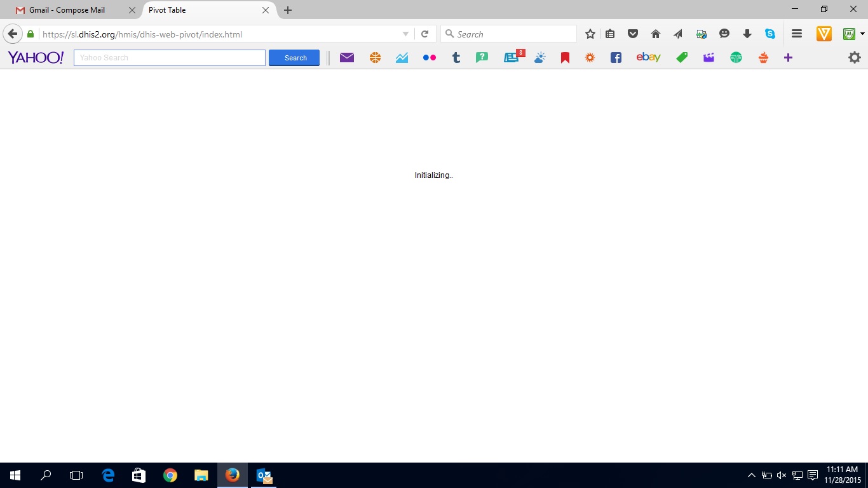Open Yahoo Mail envelope icon in toolbar
The width and height of the screenshot is (868, 488).
coord(346,58)
